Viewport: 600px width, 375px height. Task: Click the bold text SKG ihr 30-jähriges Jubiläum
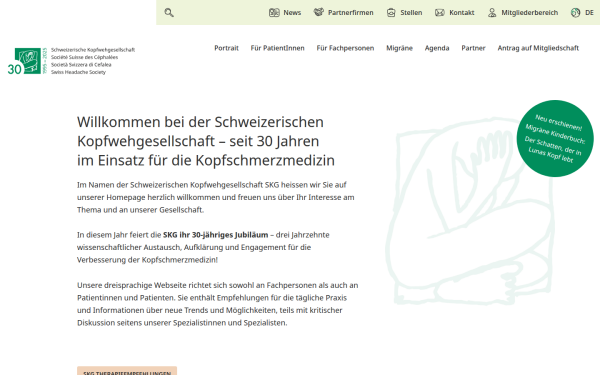click(x=215, y=235)
